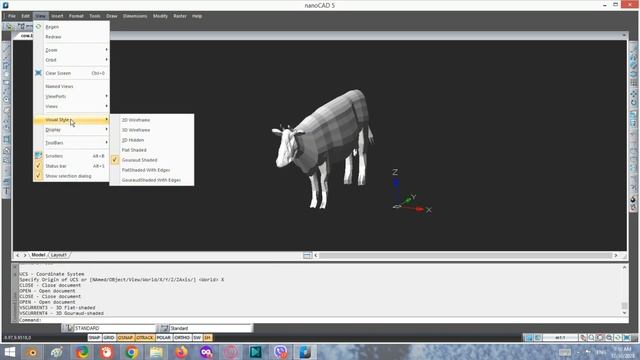Open Viber from the taskbar
This screenshot has height=360, width=640.
[280, 352]
